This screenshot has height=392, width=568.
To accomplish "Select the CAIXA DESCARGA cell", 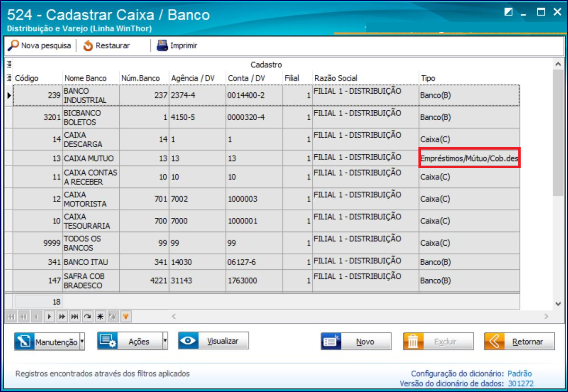I will [91, 139].
